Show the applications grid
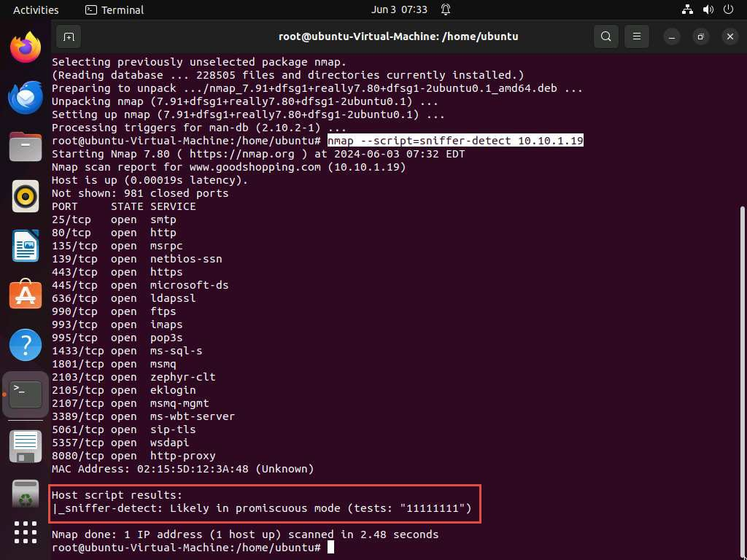Image resolution: width=747 pixels, height=560 pixels. pyautogui.click(x=26, y=532)
